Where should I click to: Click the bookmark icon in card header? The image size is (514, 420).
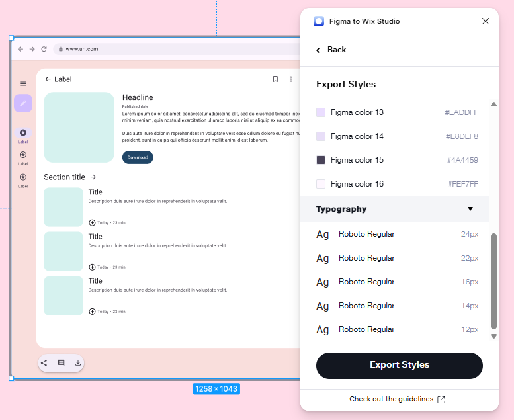[275, 79]
